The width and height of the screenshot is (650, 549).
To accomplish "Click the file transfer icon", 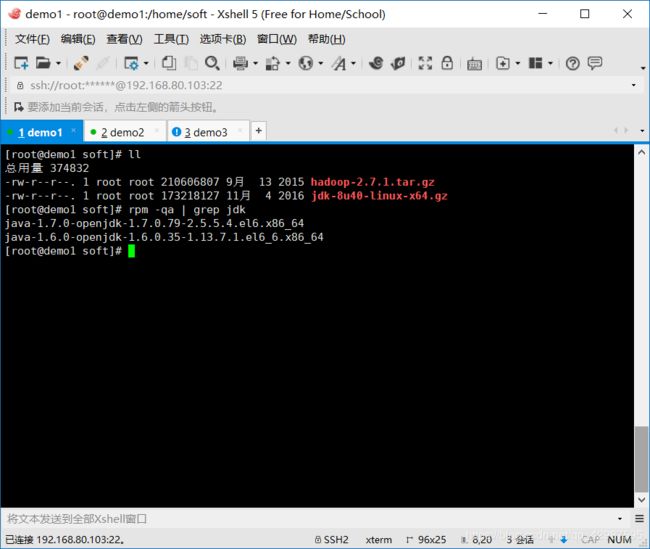I will pos(272,63).
